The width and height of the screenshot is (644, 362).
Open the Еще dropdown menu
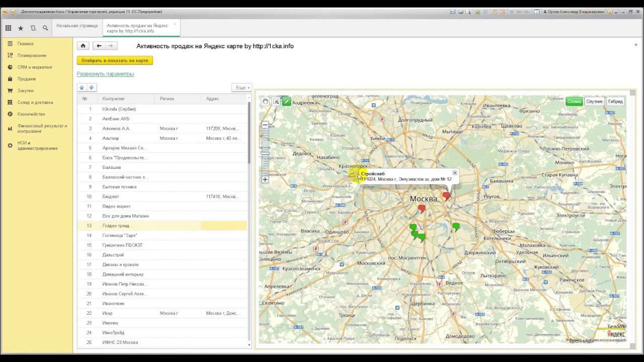[243, 87]
